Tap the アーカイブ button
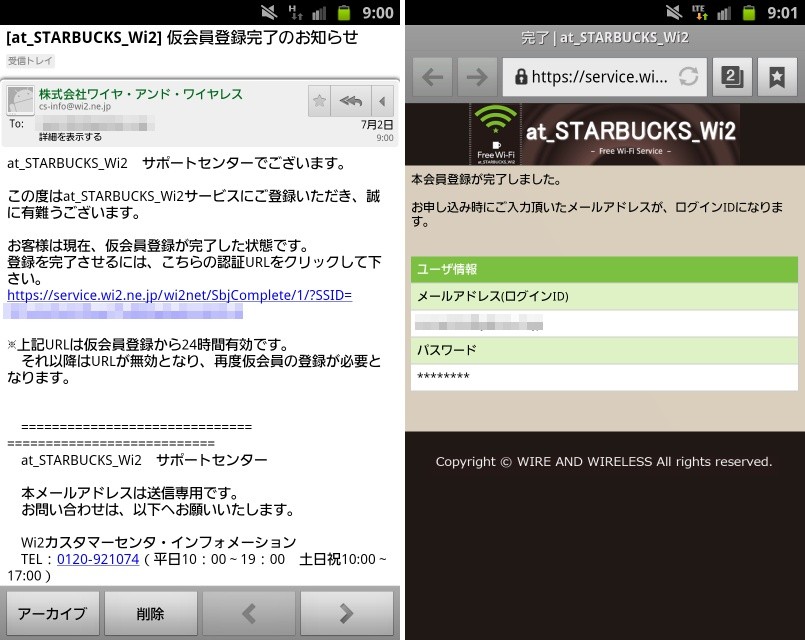The width and height of the screenshot is (805, 640). 52,613
